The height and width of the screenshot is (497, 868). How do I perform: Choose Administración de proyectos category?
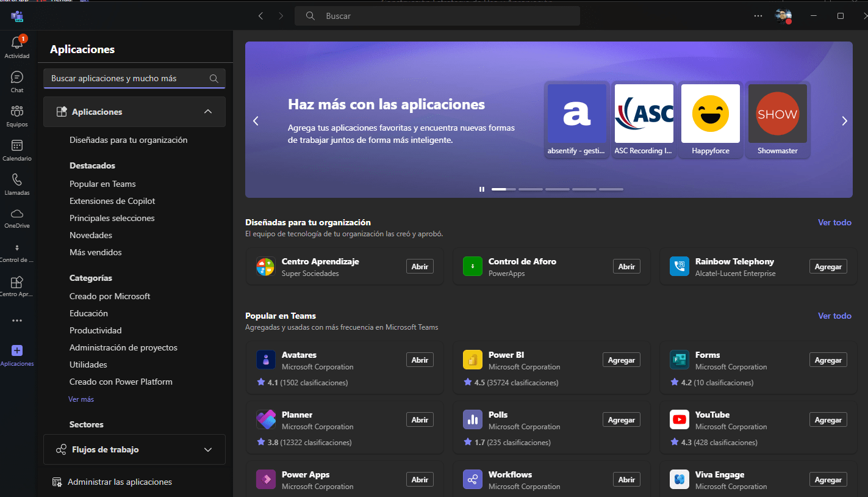[x=123, y=347]
